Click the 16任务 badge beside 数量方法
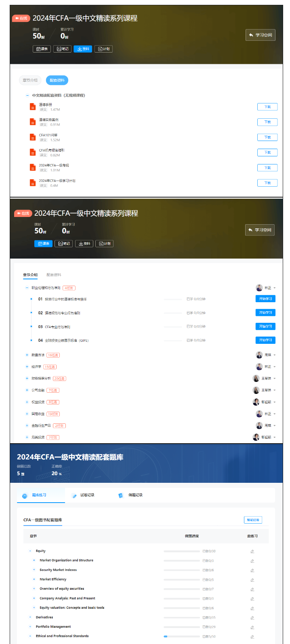290x644 pixels. pos(53,355)
